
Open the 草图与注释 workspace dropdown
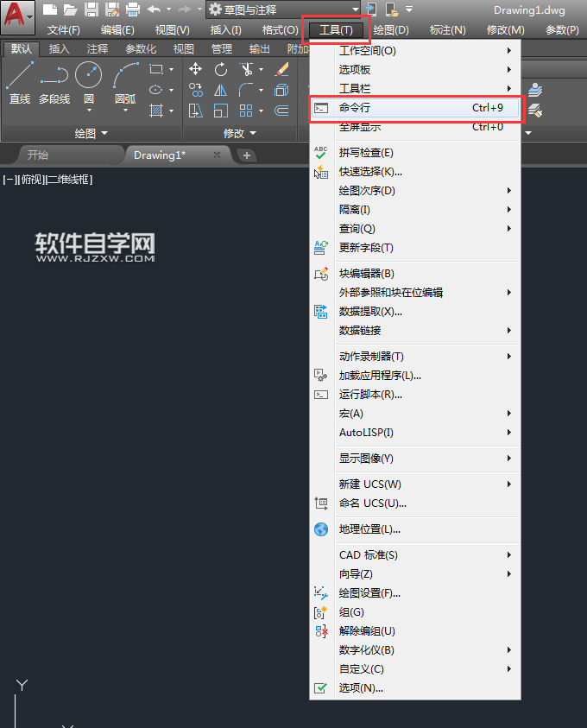(x=283, y=9)
